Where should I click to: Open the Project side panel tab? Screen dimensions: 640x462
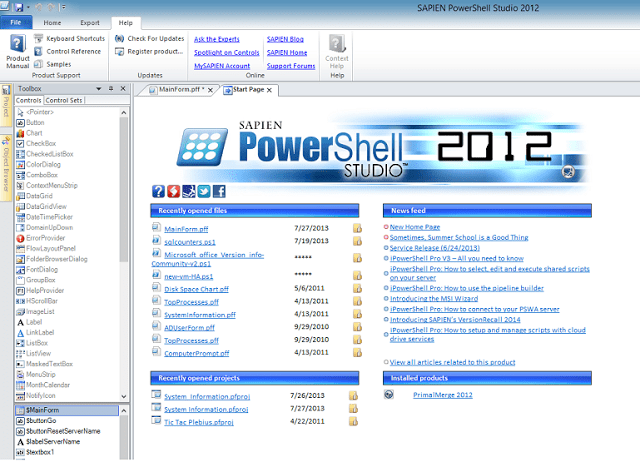tap(6, 106)
